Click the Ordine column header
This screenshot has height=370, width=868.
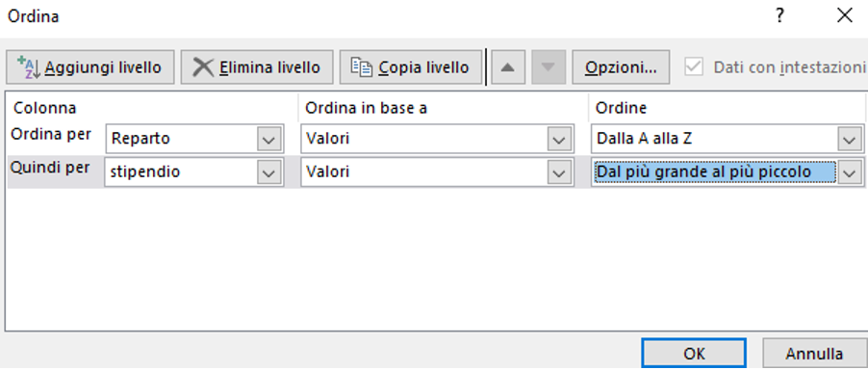click(621, 108)
